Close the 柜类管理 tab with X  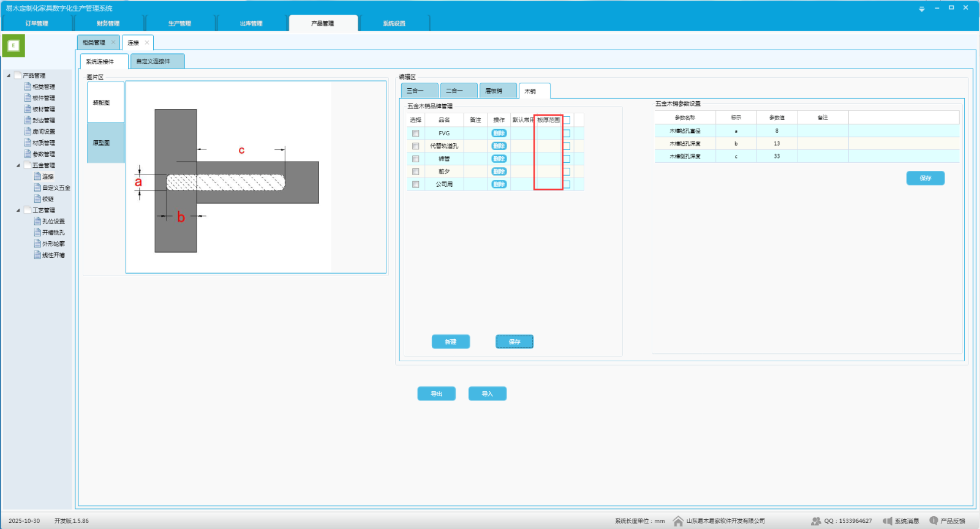click(x=113, y=42)
